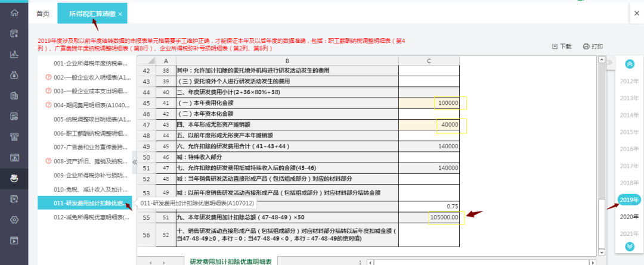Click the red question mark beside 002 form
Image resolution: width=644 pixels, height=265 pixels.
tap(48, 77)
